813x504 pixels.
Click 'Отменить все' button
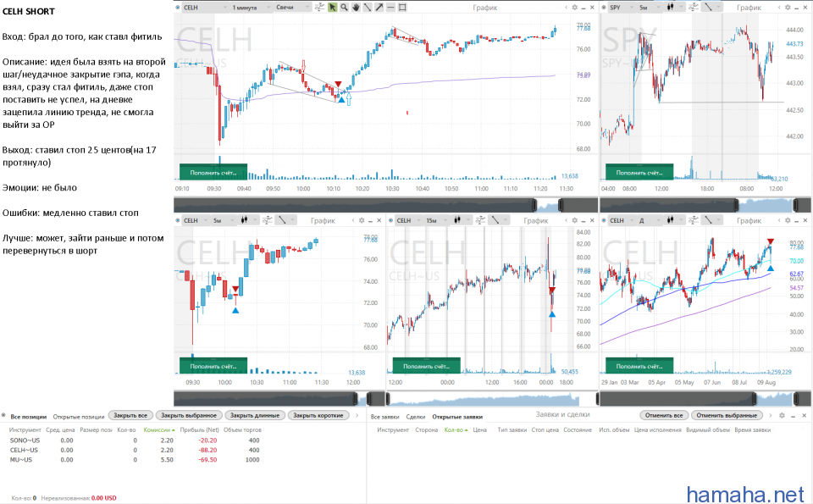pyautogui.click(x=664, y=415)
